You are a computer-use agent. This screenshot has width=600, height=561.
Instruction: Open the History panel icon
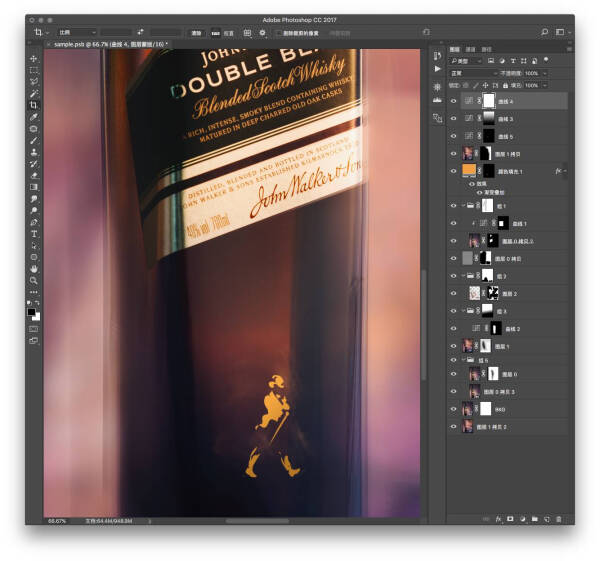[437, 57]
